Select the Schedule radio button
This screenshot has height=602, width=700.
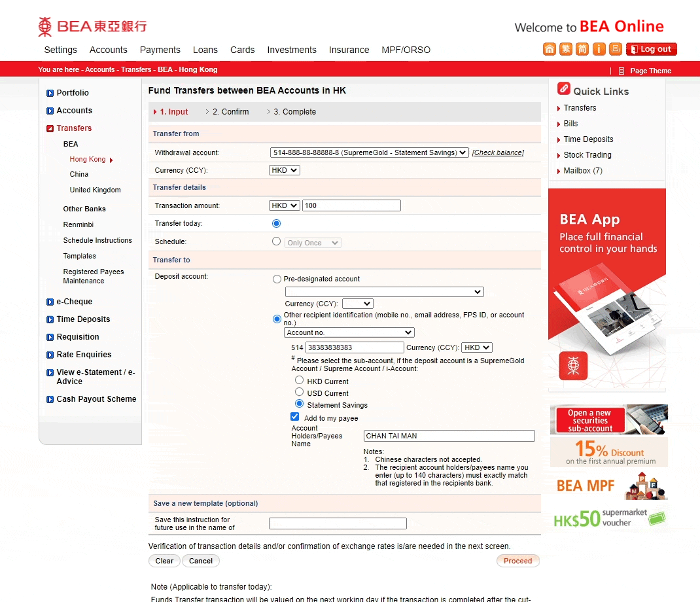coord(276,241)
